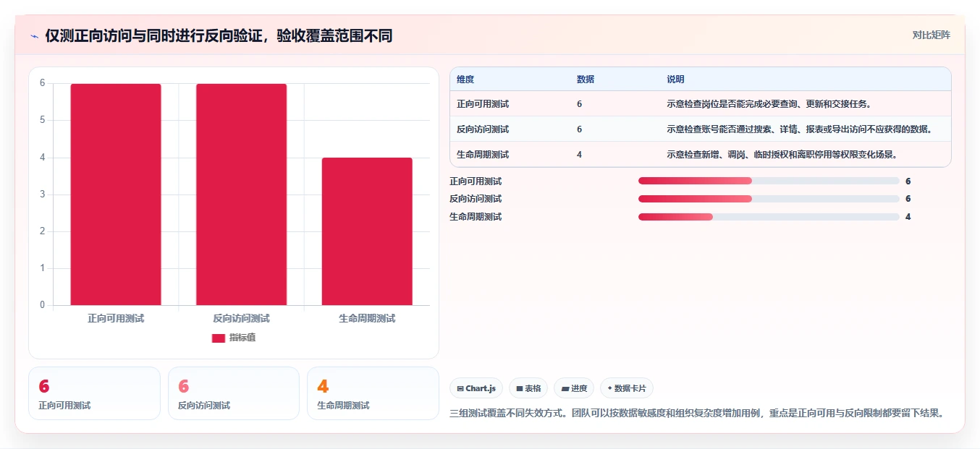Click the 对比矩阵 label in the header
This screenshot has width=980, height=449.
[x=931, y=35]
